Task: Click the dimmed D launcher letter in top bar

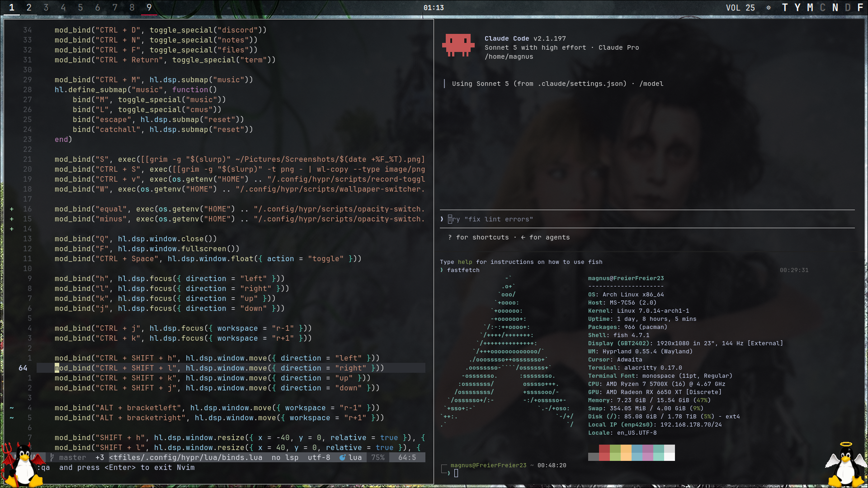Action: [x=848, y=8]
